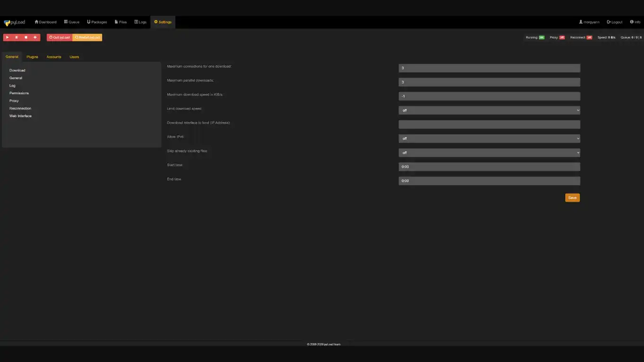Click the pyLoad logo
644x362 pixels.
coord(15,22)
